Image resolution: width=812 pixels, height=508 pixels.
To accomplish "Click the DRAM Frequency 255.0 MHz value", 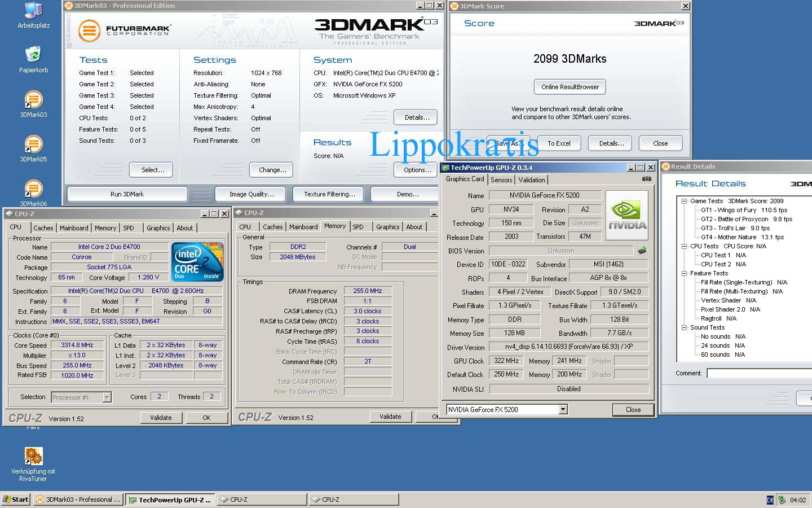I will click(x=367, y=291).
